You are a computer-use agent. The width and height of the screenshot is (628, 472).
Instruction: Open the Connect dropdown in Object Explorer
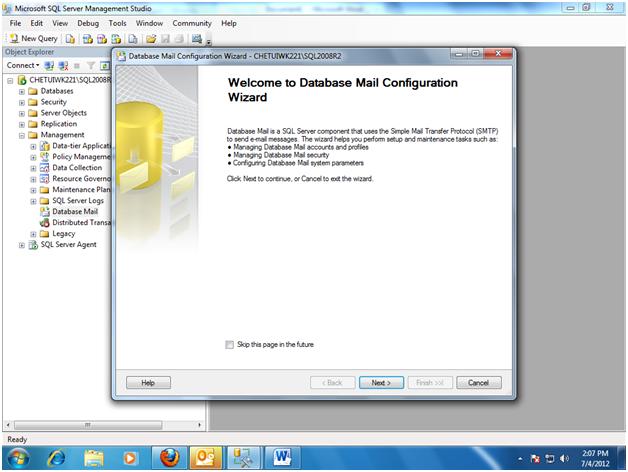[23, 65]
